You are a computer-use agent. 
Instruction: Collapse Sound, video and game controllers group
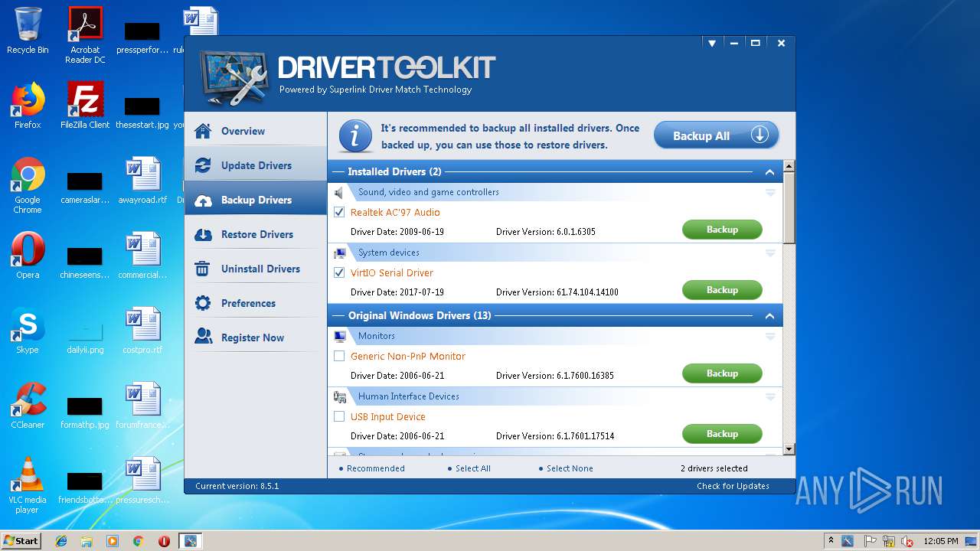[x=770, y=193]
